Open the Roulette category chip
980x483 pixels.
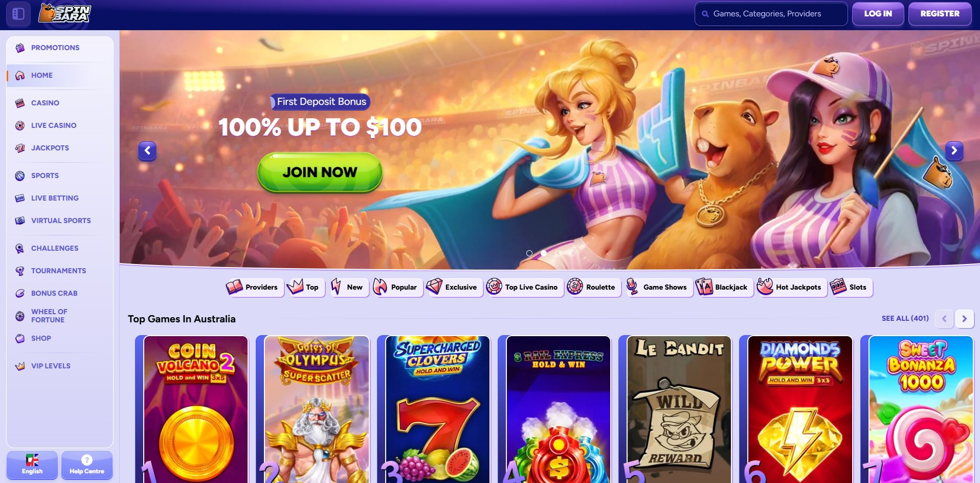click(x=593, y=287)
